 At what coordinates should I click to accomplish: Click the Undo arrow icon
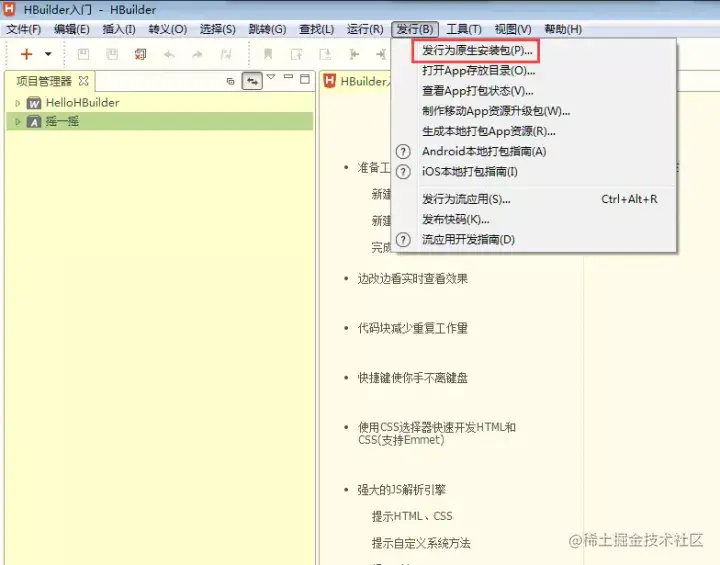(169, 55)
